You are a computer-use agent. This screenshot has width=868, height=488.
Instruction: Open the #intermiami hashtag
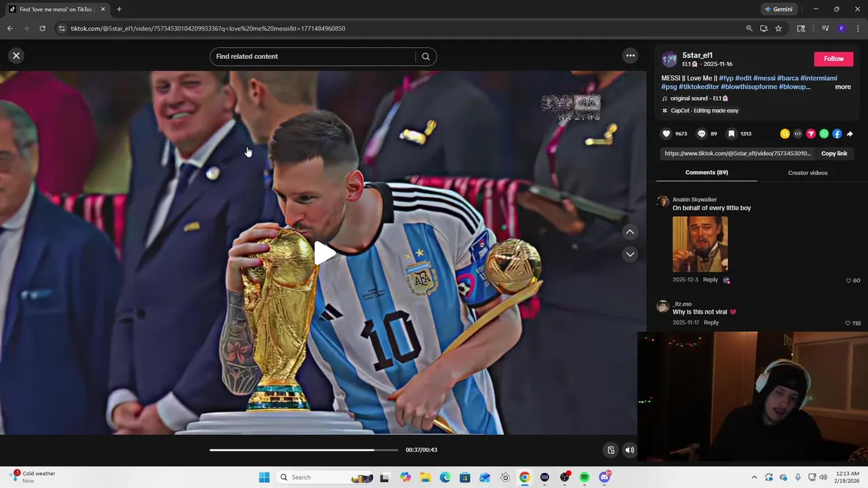tap(818, 78)
